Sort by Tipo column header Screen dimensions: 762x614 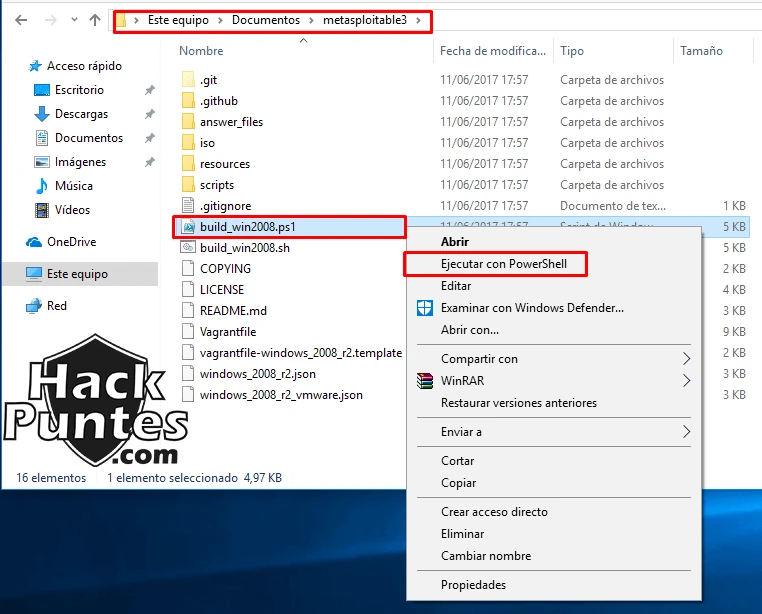pyautogui.click(x=572, y=51)
